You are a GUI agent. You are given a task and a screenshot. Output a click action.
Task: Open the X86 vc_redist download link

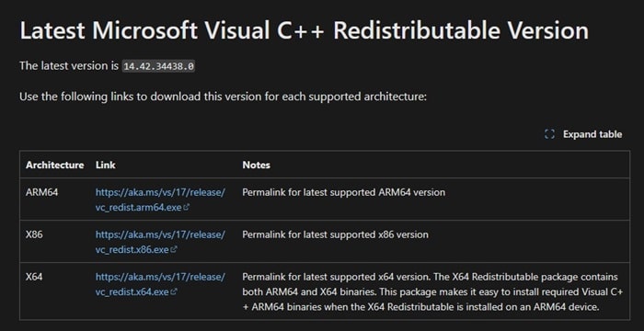(x=160, y=242)
